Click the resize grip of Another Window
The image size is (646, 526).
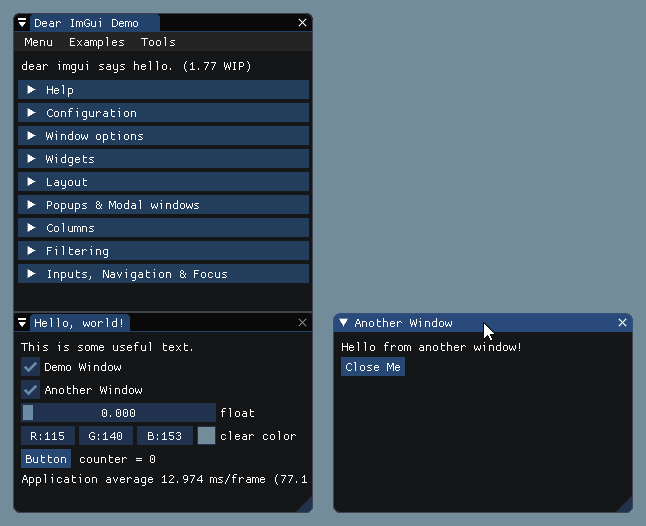click(625, 505)
